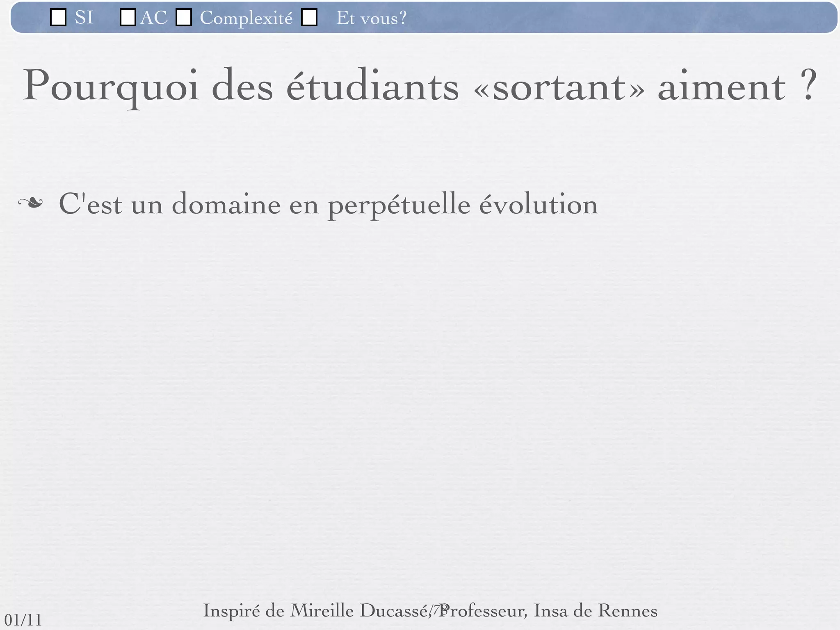Tick the checkbox next to SI

point(58,18)
